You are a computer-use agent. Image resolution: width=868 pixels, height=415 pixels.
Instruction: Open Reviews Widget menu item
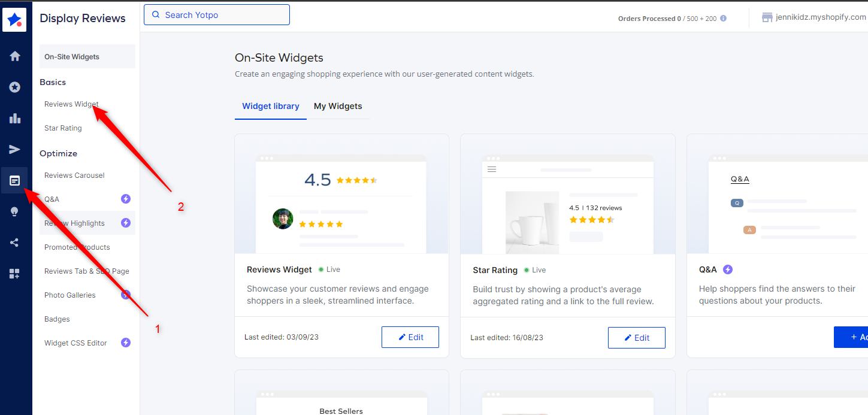[72, 104]
